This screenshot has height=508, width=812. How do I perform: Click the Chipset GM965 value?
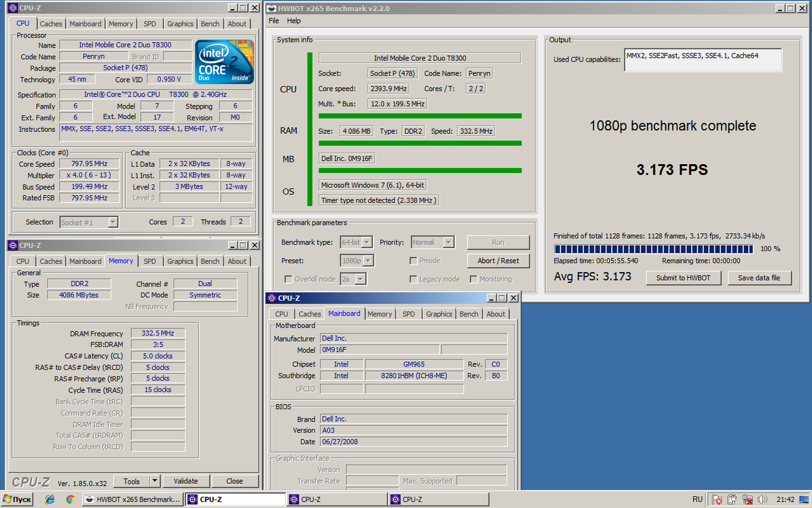pyautogui.click(x=414, y=364)
